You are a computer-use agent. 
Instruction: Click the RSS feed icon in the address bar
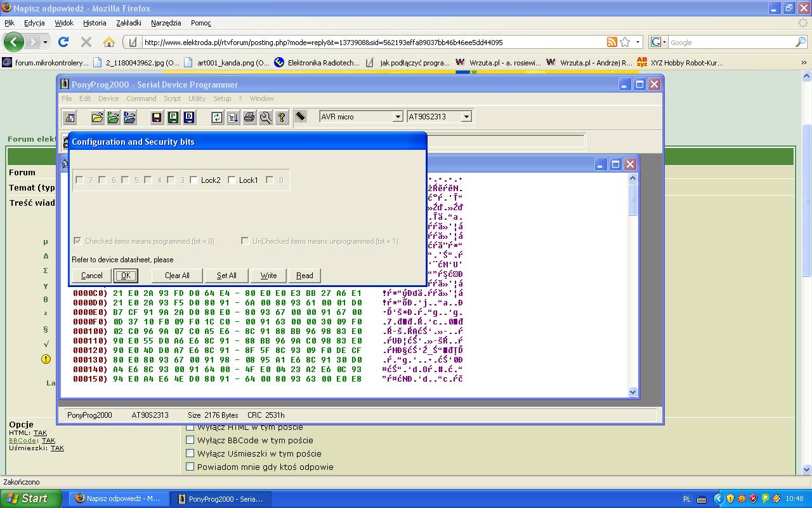point(612,42)
